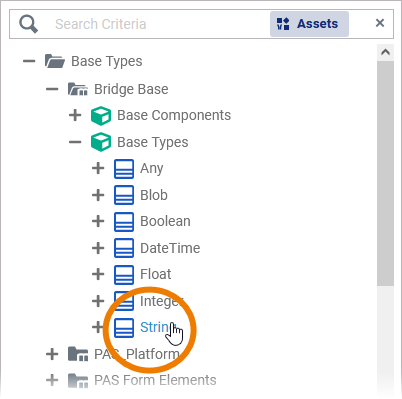Expand the Any type node
This screenshot has width=402, height=399.
click(98, 168)
